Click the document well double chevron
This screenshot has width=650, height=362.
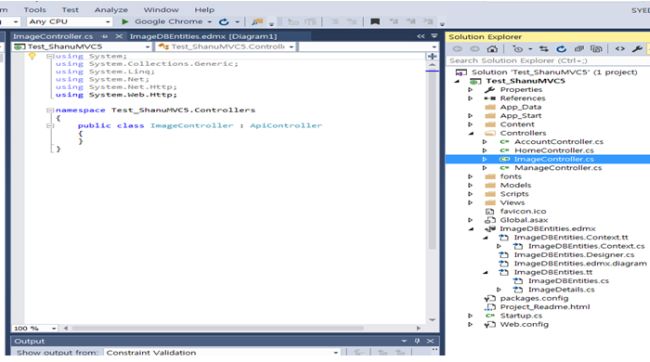(421, 36)
